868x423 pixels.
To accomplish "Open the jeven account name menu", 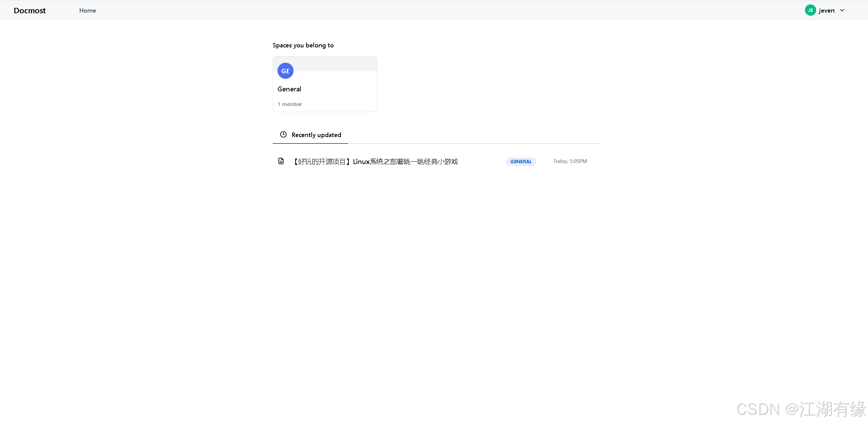I will coord(826,11).
